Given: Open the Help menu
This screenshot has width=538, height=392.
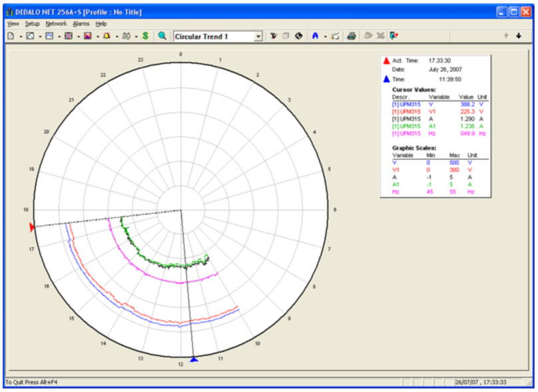Looking at the screenshot, I should (x=101, y=23).
